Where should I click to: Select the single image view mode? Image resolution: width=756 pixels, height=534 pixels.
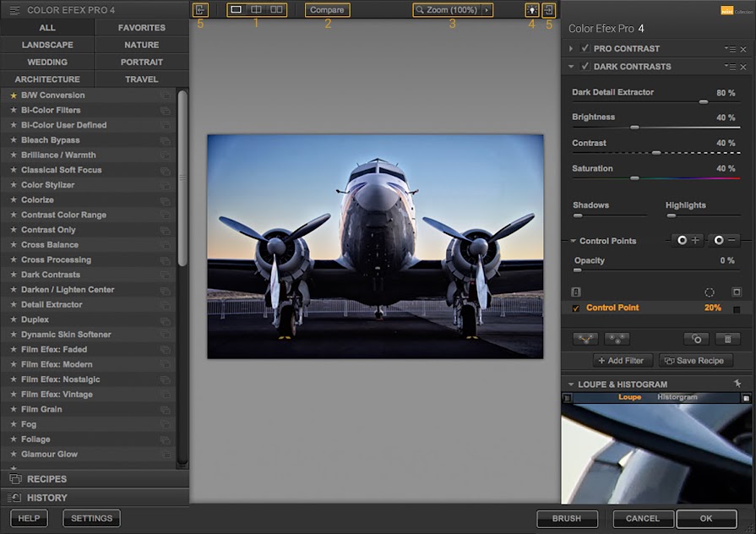click(x=237, y=10)
